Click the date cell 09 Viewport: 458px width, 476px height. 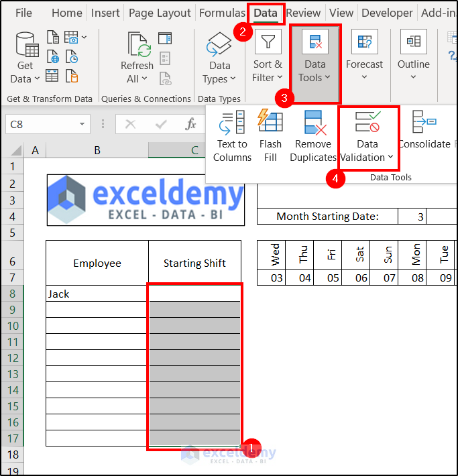pos(441,278)
